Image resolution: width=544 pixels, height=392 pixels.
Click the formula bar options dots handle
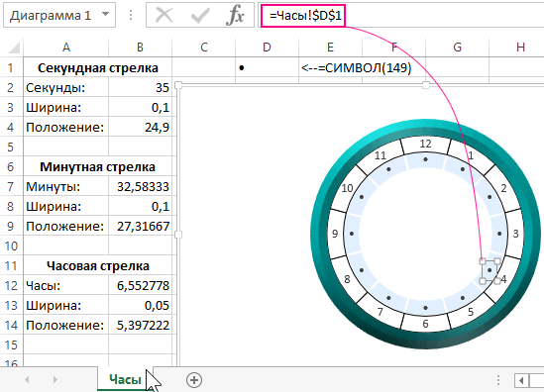point(131,15)
